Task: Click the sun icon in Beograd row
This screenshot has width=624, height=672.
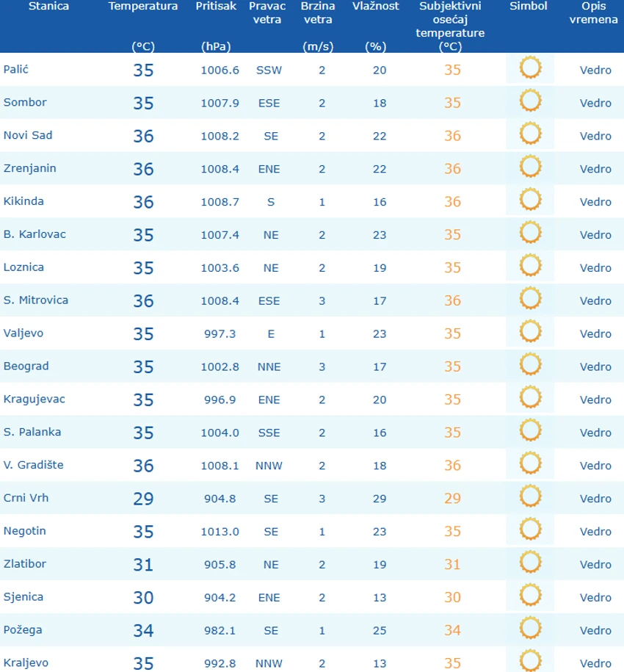Action: pos(530,365)
